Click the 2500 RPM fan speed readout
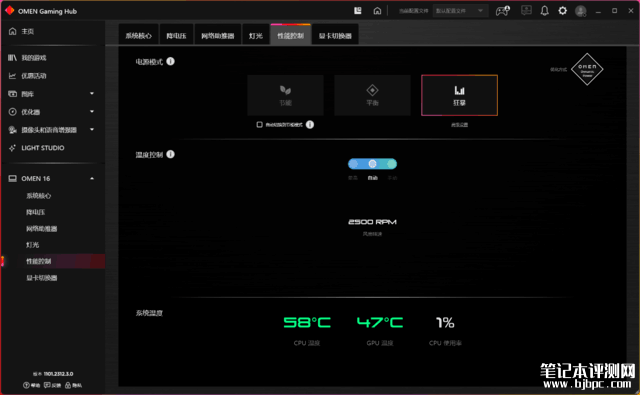640x395 pixels. pos(372,222)
